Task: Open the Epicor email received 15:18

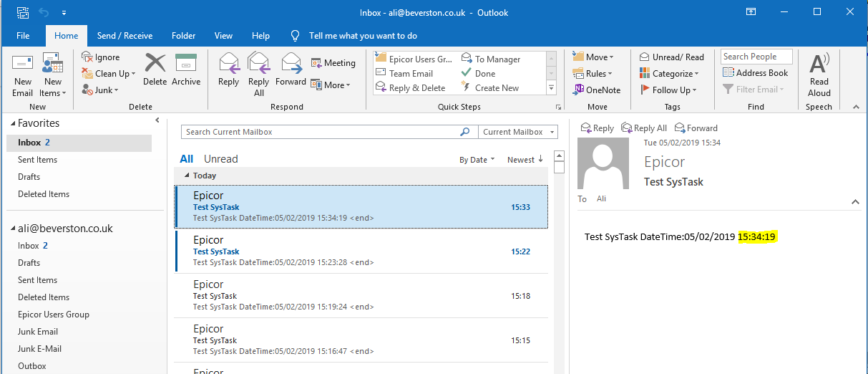Action: (361, 295)
